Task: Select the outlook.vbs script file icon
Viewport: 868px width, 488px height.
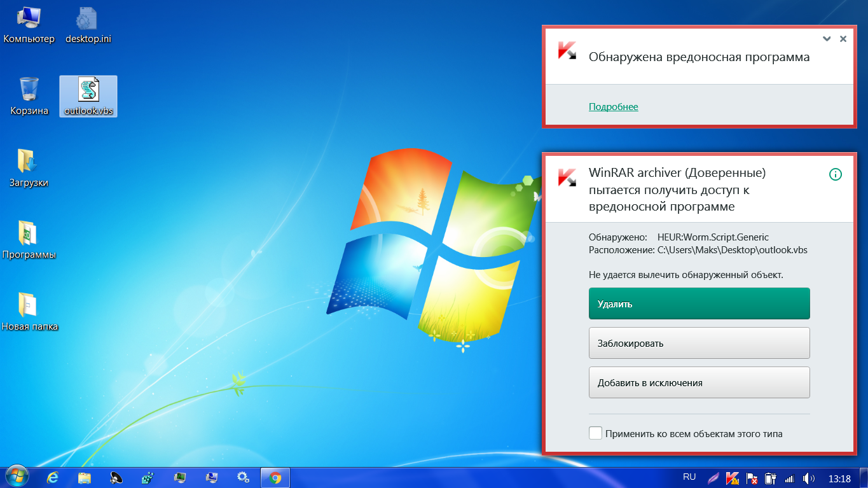Action: tap(88, 97)
